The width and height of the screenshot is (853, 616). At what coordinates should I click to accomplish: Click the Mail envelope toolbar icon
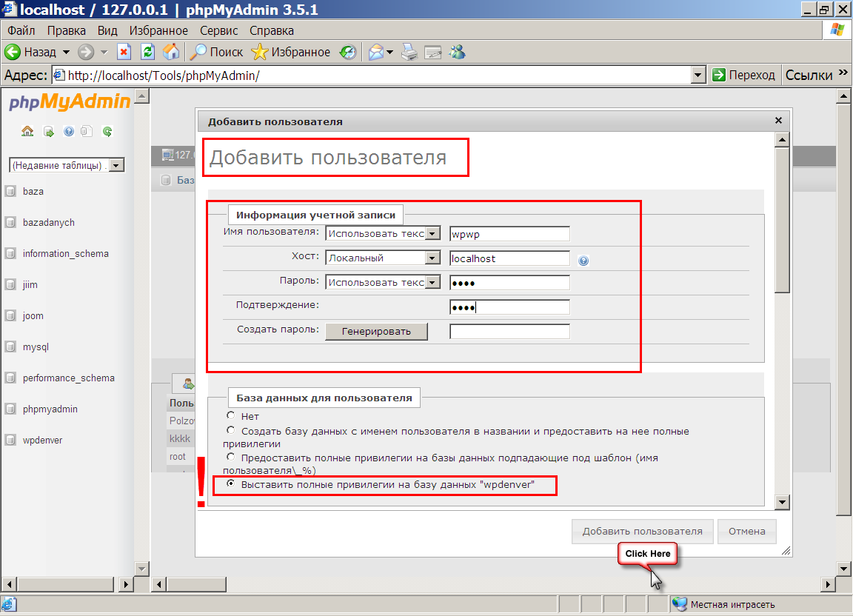(376, 53)
